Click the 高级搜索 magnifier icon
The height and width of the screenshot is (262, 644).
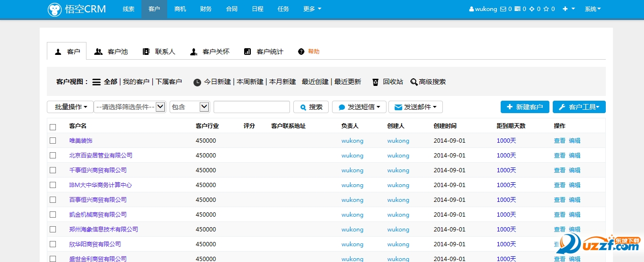(414, 82)
